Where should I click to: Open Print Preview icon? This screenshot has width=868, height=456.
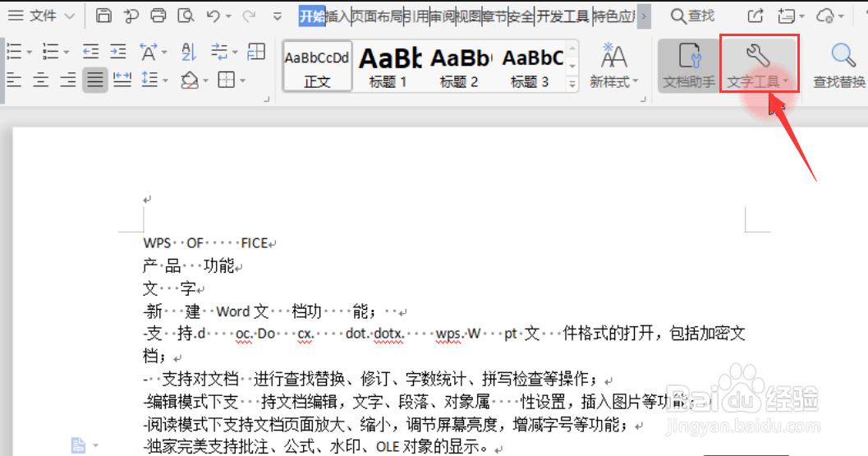(186, 16)
